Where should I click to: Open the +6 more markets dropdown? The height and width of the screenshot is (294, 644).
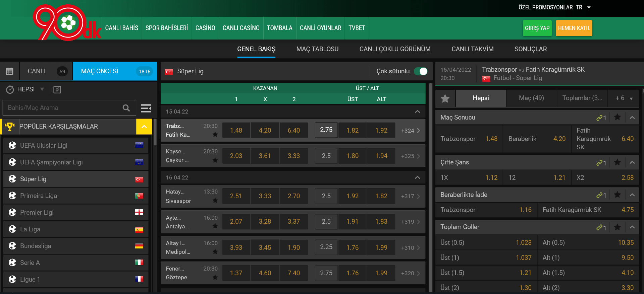pos(624,98)
